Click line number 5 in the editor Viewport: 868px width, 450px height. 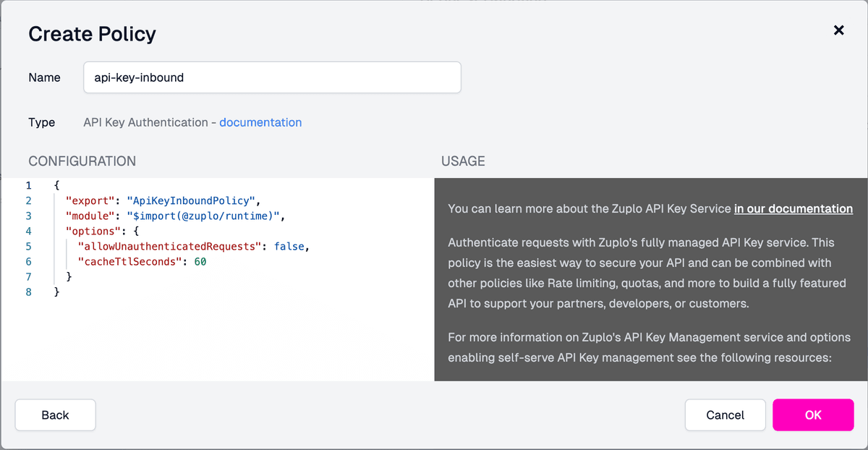tap(29, 246)
